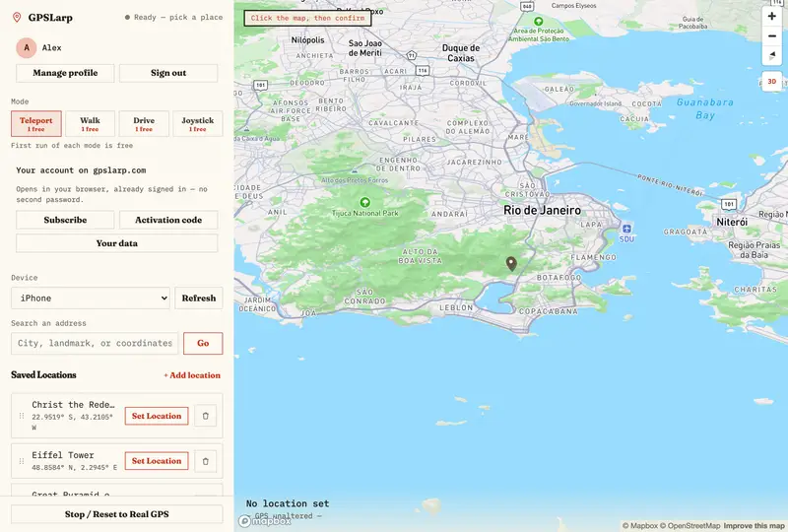The width and height of the screenshot is (788, 532).
Task: Click the Saved Locations heading
Action: pyautogui.click(x=43, y=375)
